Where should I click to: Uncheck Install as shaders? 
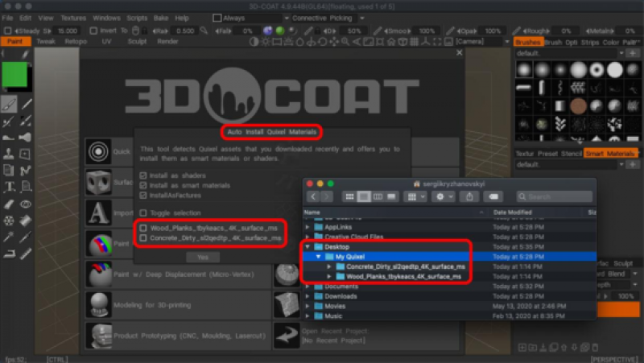click(x=143, y=175)
